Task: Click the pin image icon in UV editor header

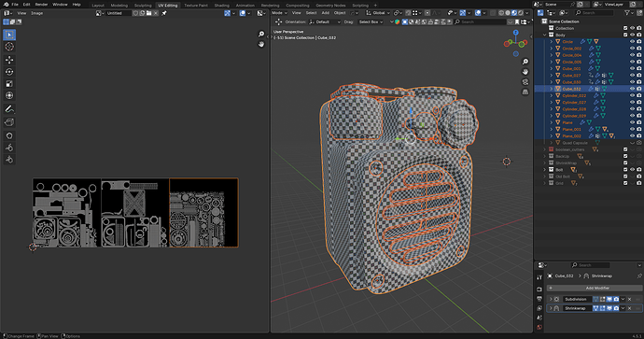Action: pyautogui.click(x=164, y=13)
